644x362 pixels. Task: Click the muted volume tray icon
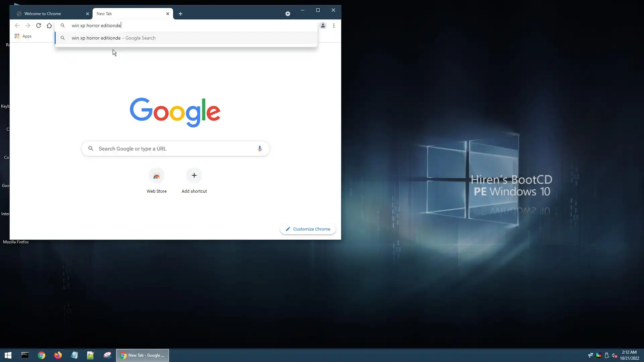(614, 355)
